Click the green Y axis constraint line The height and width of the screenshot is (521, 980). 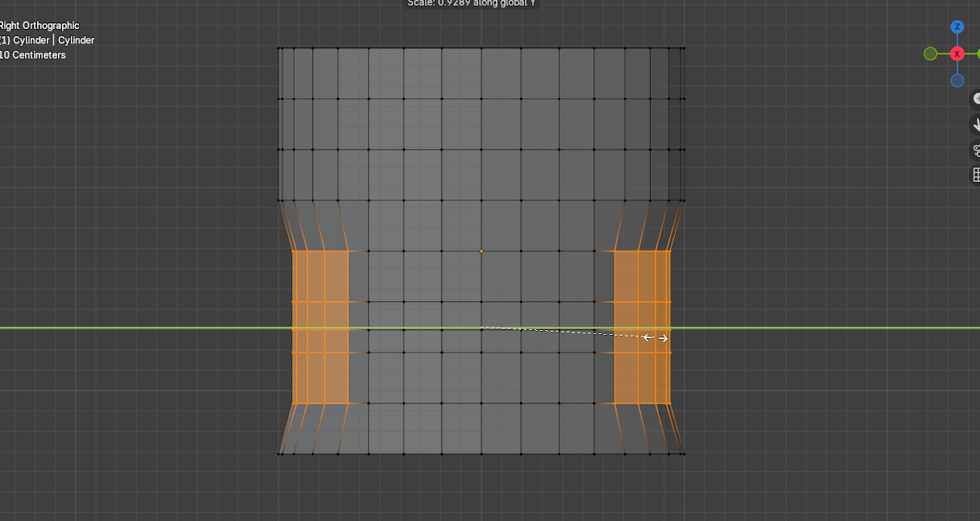click(x=161, y=328)
